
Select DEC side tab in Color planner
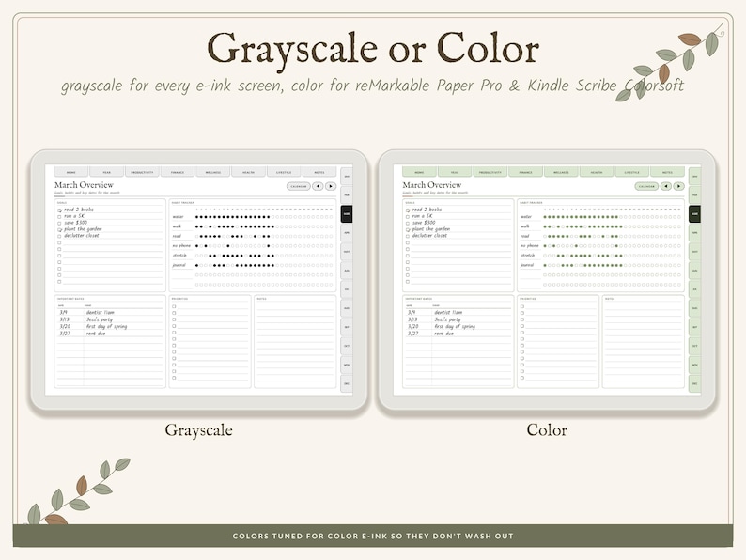point(695,383)
